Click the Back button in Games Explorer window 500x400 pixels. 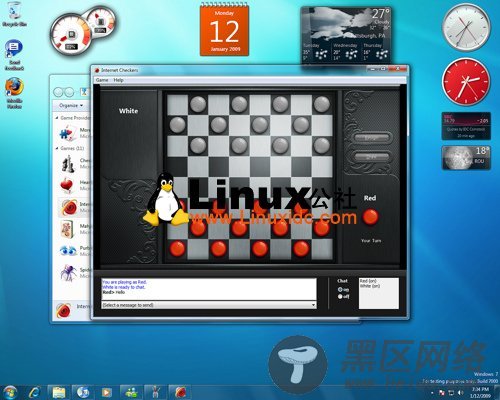(58, 92)
